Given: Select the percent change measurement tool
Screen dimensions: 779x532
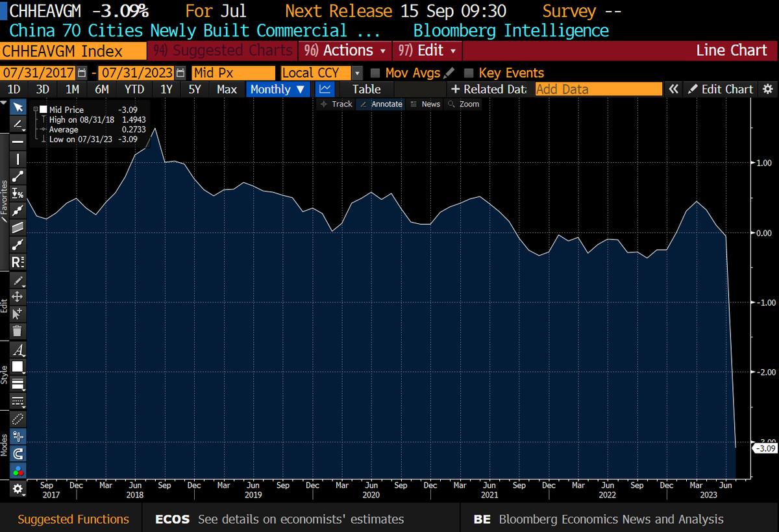Looking at the screenshot, I should [x=18, y=193].
